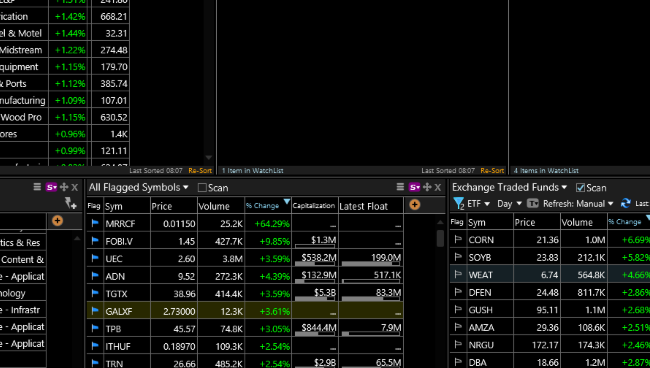Sort ETF table by Volume header
The image size is (650, 368).
tap(584, 223)
